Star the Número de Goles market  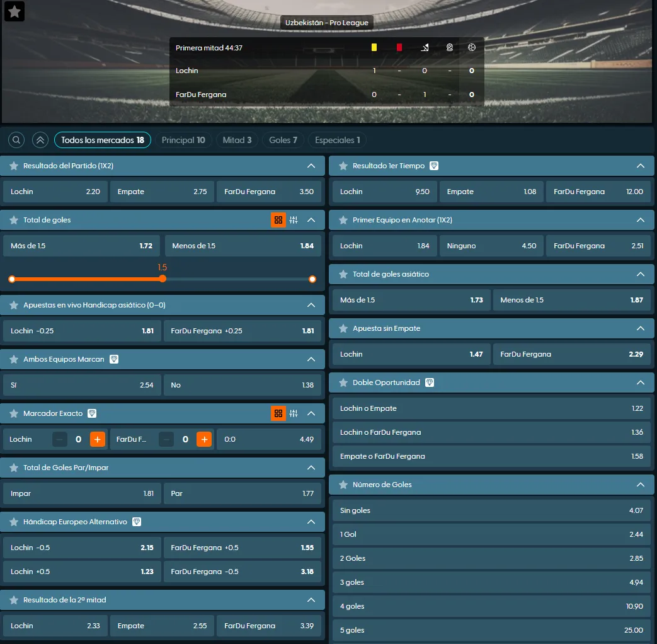343,485
